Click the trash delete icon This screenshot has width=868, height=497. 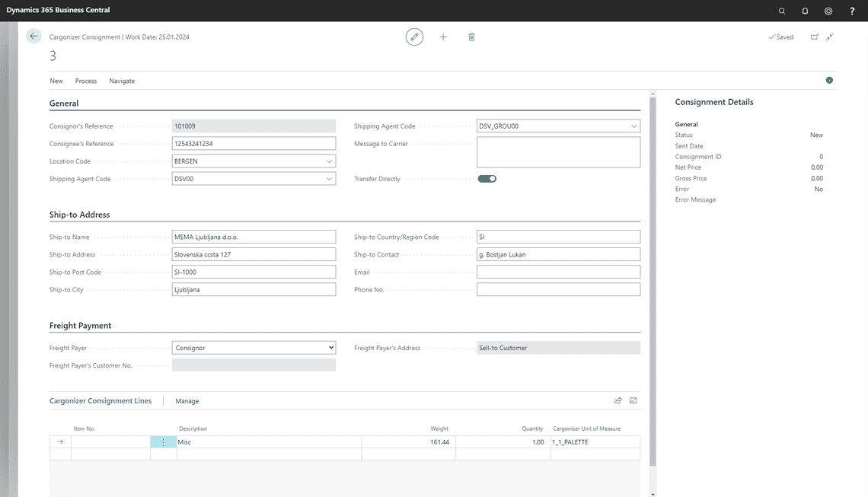[471, 37]
